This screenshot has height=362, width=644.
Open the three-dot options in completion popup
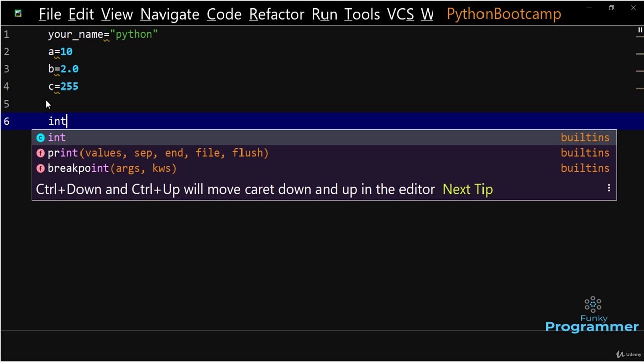coord(609,188)
